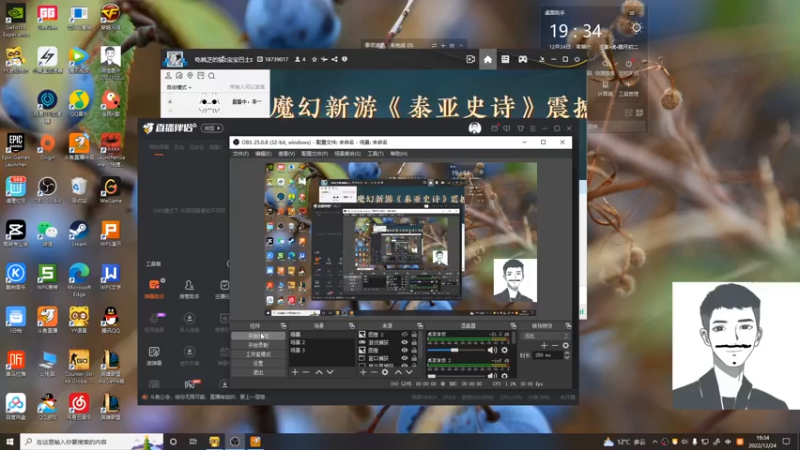Image resolution: width=800 pixels, height=450 pixels.
Task: Open the OBS Studio desktop shortcut
Action: pyautogui.click(x=47, y=190)
